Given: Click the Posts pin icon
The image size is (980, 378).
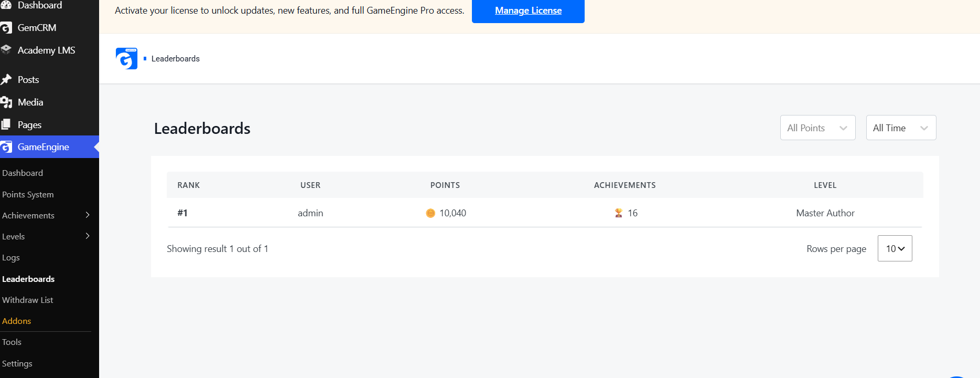Looking at the screenshot, I should click(x=6, y=79).
